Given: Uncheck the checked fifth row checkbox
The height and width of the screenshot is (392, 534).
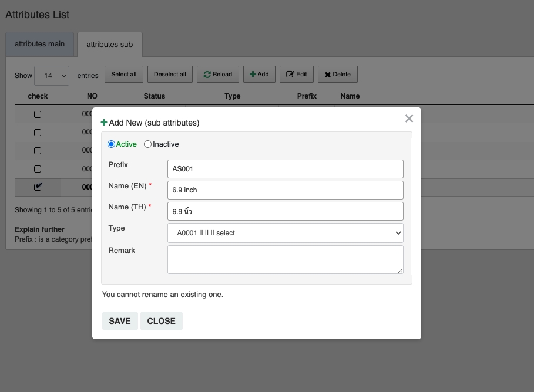Looking at the screenshot, I should coord(38,187).
